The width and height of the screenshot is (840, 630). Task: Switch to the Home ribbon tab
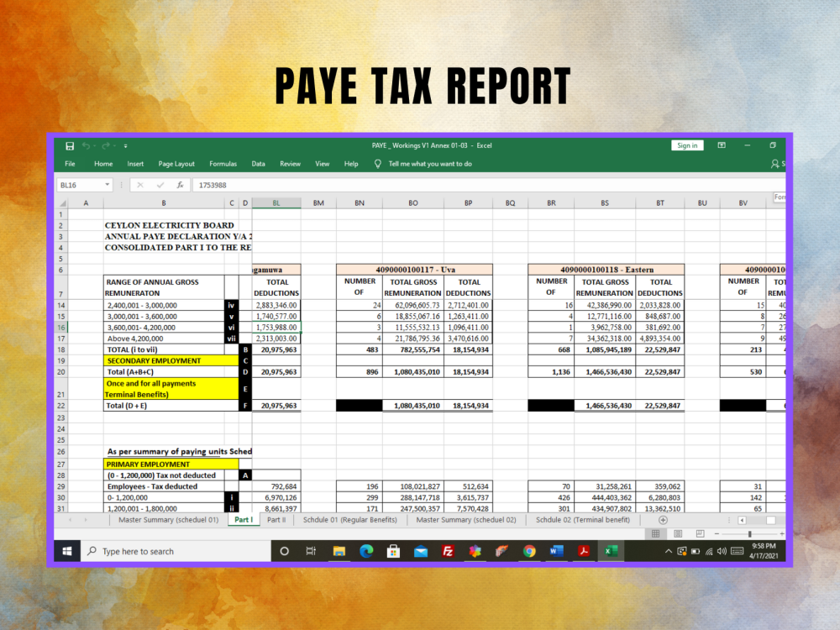tap(103, 164)
